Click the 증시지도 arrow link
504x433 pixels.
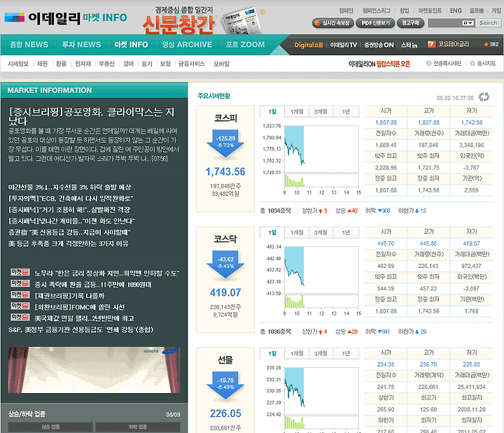pos(483,63)
